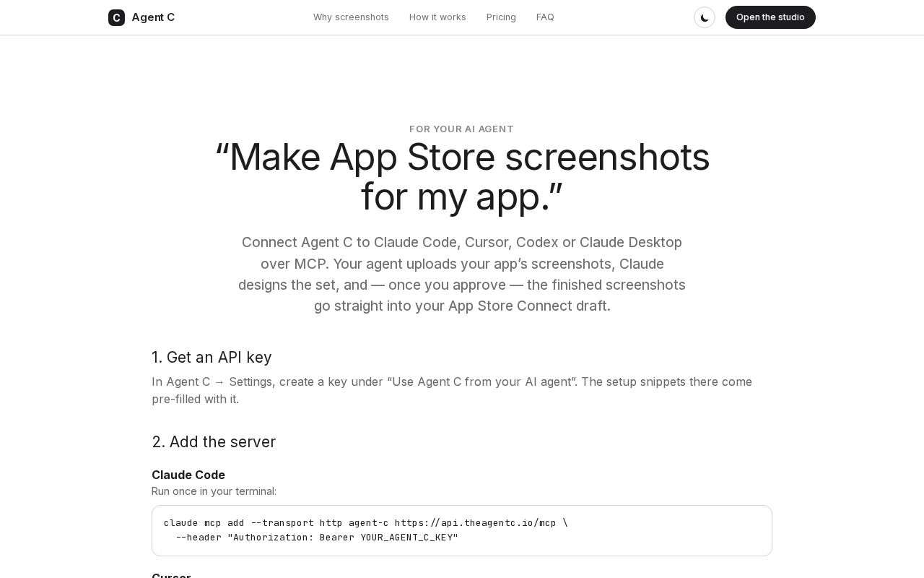Jump to the FAQ section

545,17
